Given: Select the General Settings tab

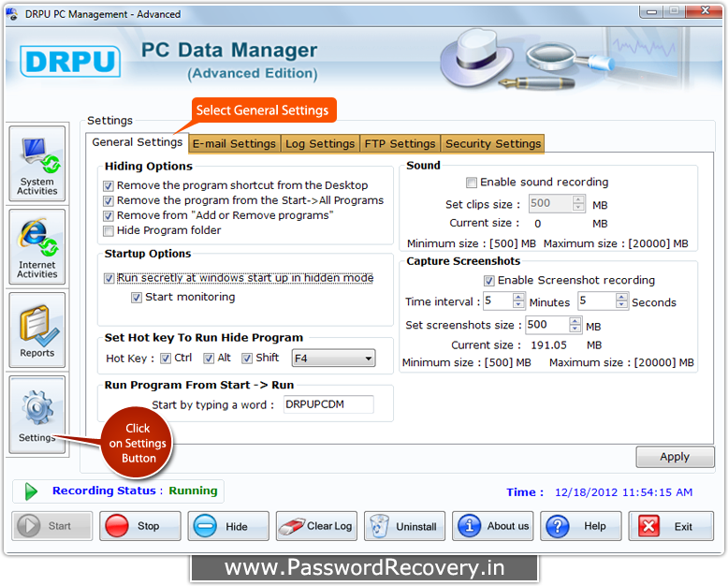Looking at the screenshot, I should (137, 142).
